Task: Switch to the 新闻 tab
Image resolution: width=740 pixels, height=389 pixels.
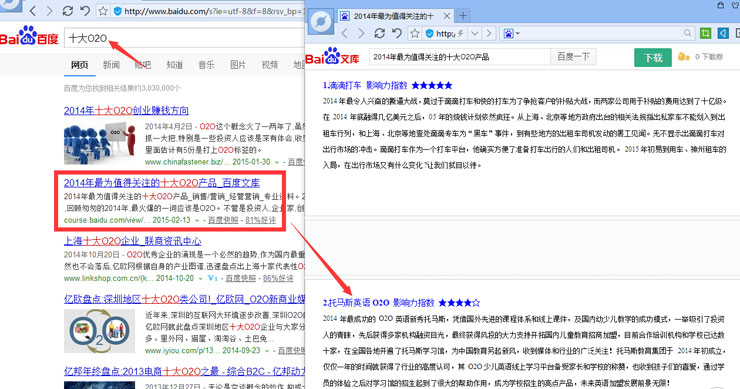Action: pyautogui.click(x=111, y=65)
